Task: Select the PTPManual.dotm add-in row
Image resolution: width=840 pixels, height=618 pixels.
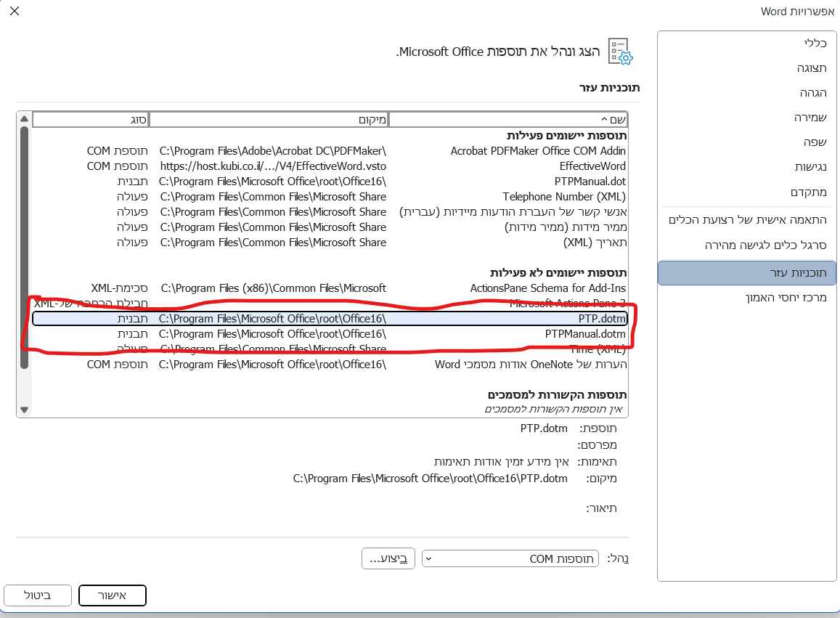Action: pos(330,334)
